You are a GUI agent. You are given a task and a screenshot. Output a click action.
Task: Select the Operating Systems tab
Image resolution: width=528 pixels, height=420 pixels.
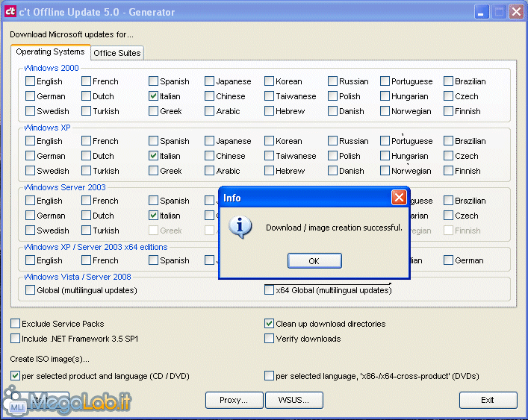point(50,51)
